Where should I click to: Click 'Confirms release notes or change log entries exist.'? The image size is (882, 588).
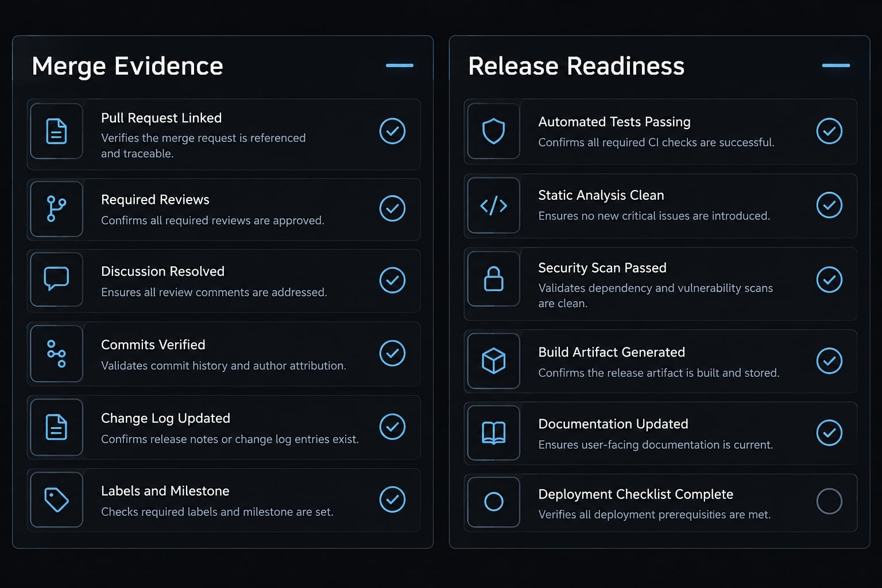click(x=230, y=439)
